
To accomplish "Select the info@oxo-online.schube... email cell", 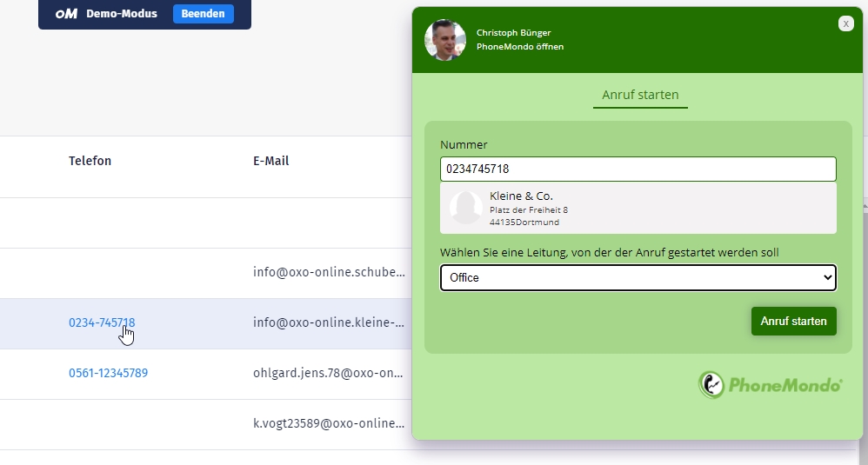I will pyautogui.click(x=329, y=272).
